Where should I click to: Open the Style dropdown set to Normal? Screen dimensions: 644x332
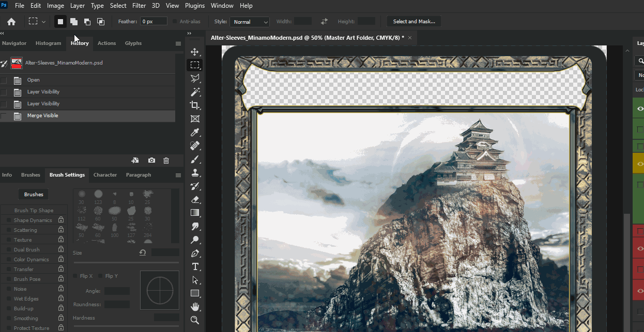(x=250, y=22)
